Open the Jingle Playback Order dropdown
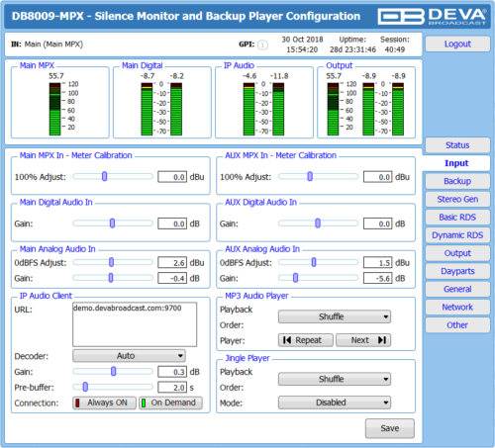495x448 pixels. click(x=335, y=379)
